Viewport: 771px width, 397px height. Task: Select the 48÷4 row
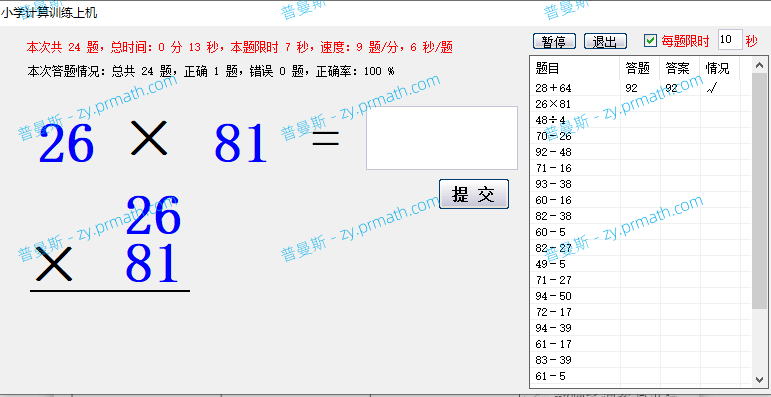point(641,120)
